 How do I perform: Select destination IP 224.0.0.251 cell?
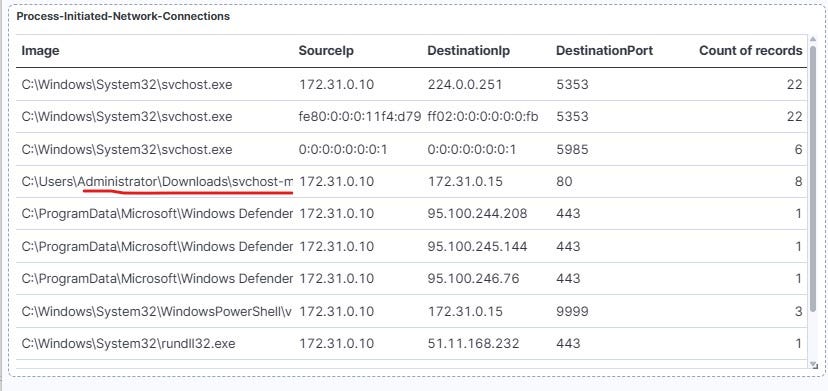[x=465, y=85]
